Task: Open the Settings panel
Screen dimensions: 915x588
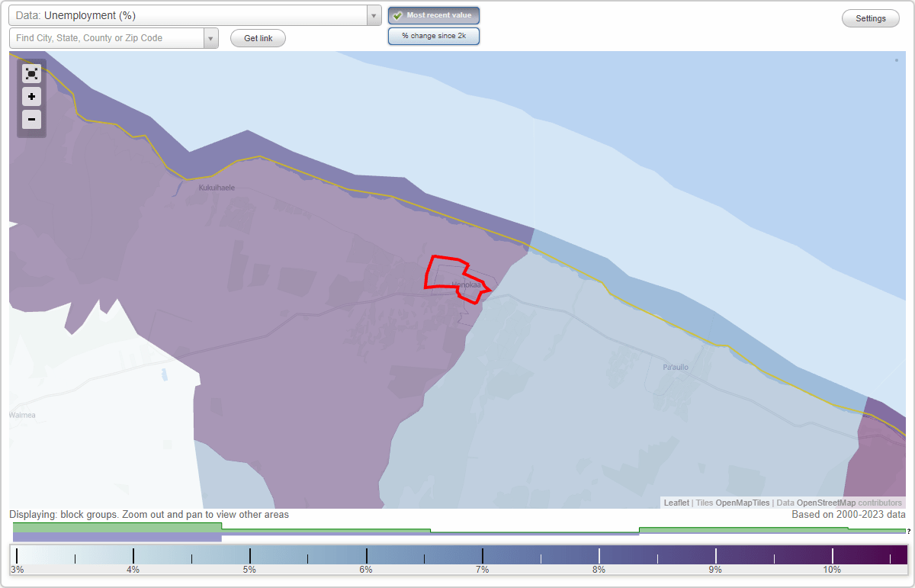Action: pyautogui.click(x=870, y=18)
